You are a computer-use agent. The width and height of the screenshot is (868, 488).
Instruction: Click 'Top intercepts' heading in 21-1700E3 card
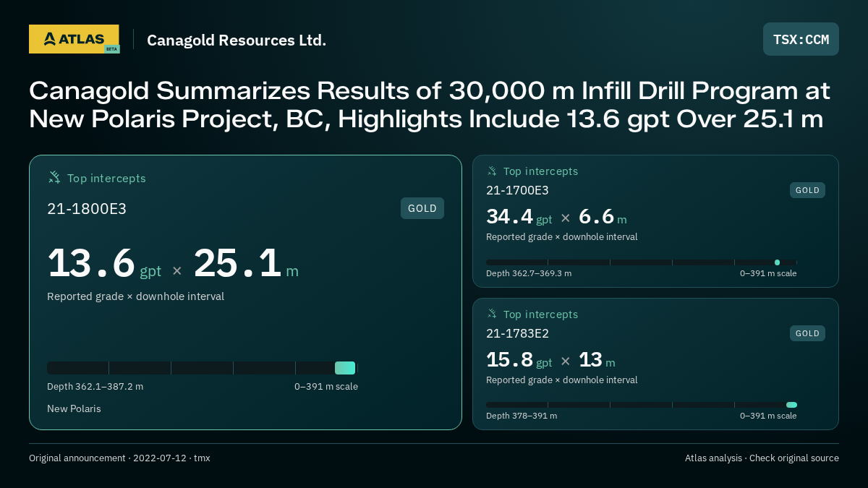[540, 171]
